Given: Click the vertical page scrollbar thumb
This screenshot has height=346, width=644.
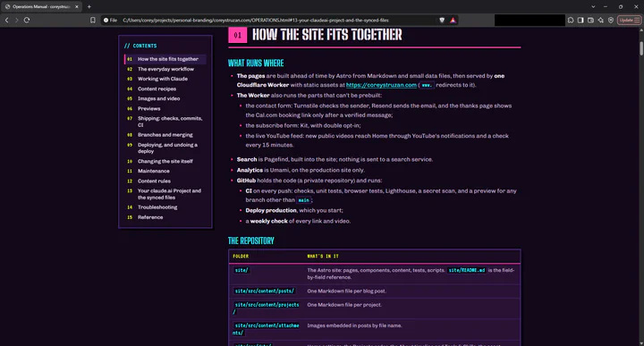Looking at the screenshot, I should 640,47.
